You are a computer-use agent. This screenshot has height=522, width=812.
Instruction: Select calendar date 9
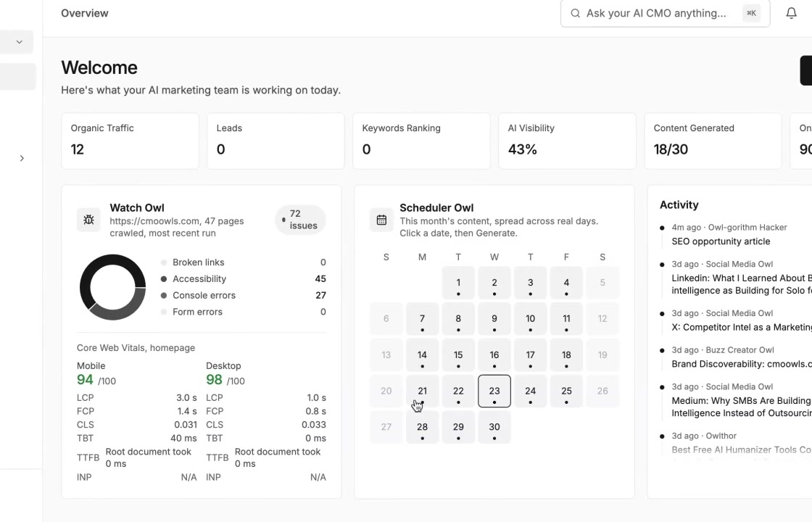494,319
